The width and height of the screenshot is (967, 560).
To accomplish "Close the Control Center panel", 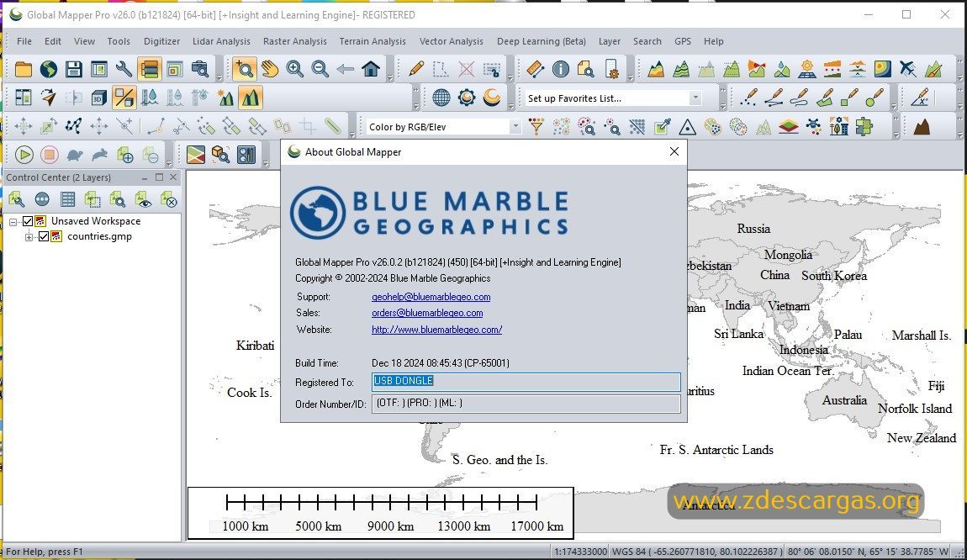I will 173,177.
